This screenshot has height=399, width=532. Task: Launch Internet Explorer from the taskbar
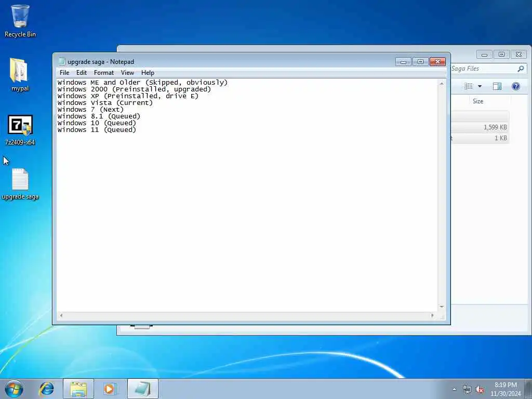46,389
